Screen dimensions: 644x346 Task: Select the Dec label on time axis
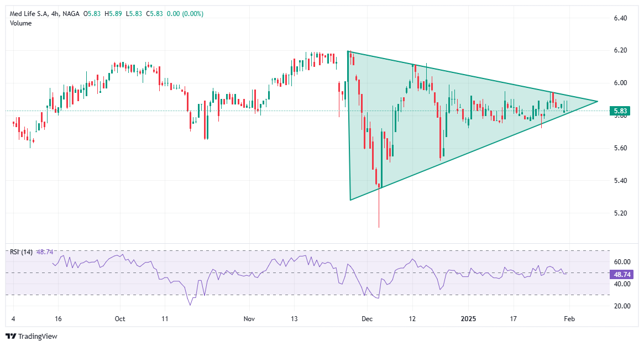[367, 319]
